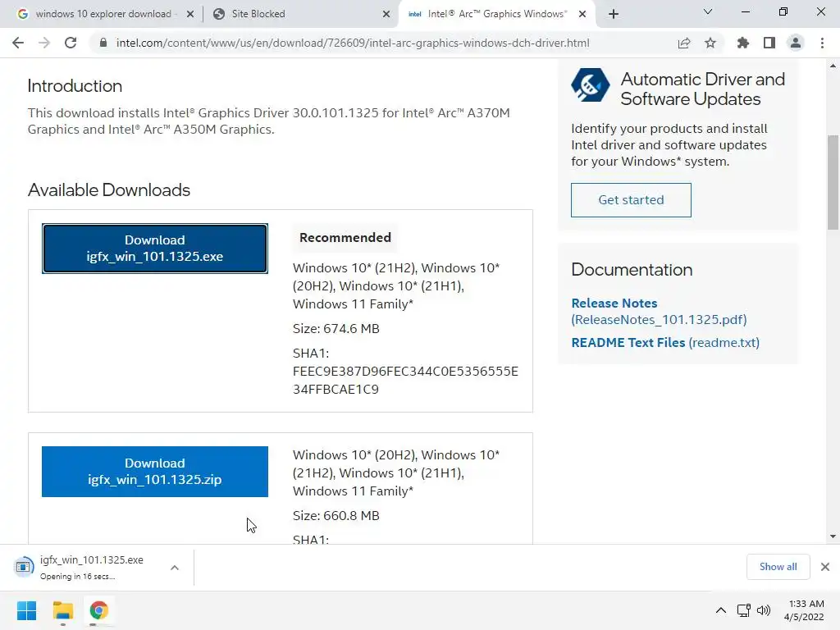Screen dimensions: 840x630
Task: Reload the Intel driver page
Action: coord(71,43)
